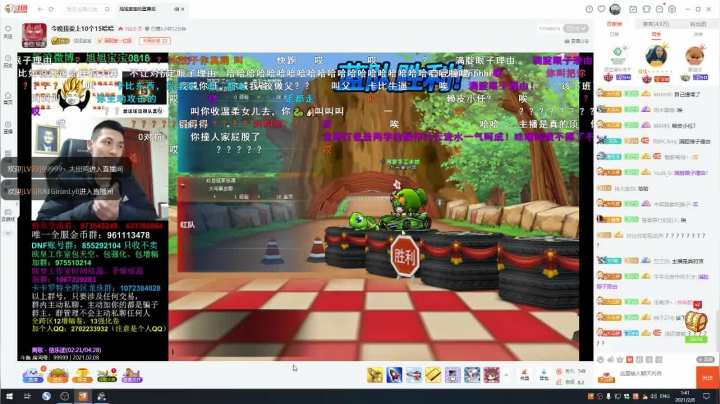The height and width of the screenshot is (404, 720).
Task: Switch to the nobles (4.3万) tab
Action: [656, 24]
